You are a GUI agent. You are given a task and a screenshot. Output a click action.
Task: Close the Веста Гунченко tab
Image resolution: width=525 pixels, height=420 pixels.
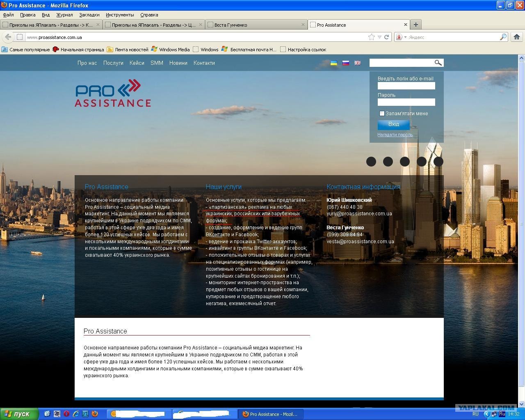click(303, 25)
